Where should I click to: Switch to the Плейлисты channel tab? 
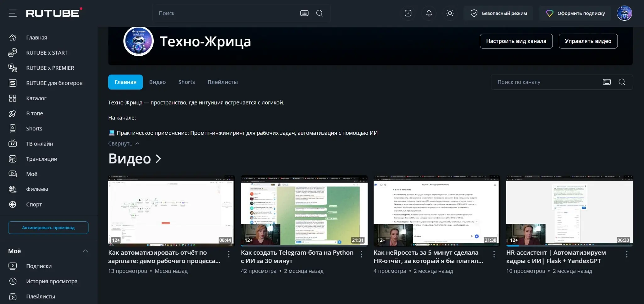point(222,82)
